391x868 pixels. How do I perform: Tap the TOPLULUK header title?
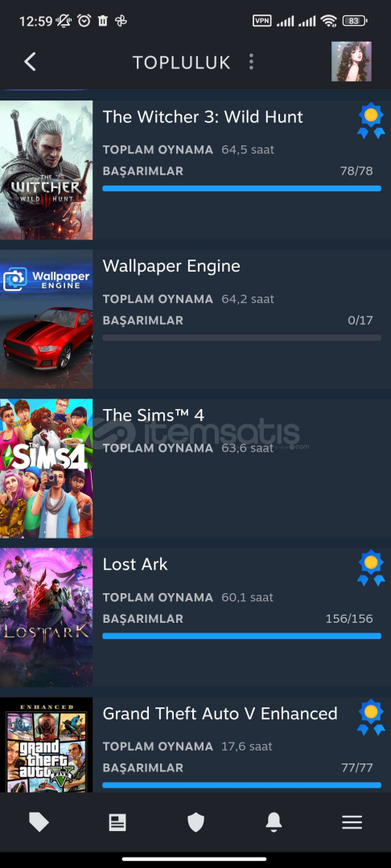coord(181,63)
